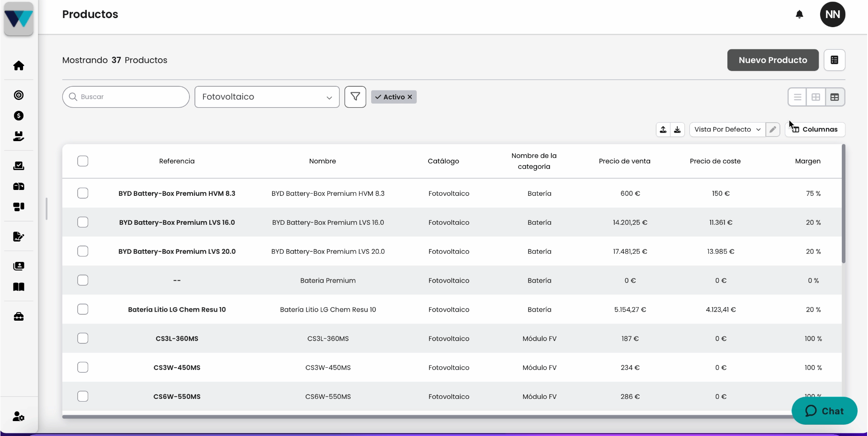Open the dollar coin sidebar icon
The height and width of the screenshot is (436, 868).
(x=19, y=116)
